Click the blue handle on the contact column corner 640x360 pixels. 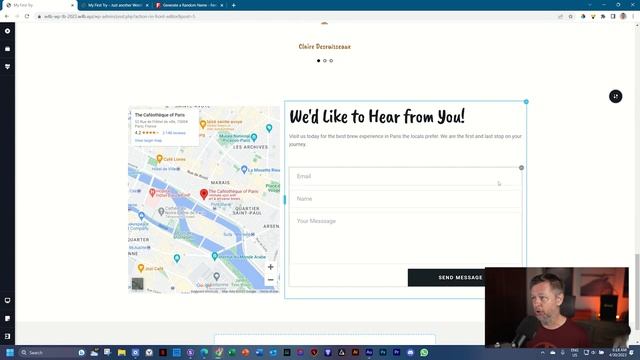pos(526,102)
